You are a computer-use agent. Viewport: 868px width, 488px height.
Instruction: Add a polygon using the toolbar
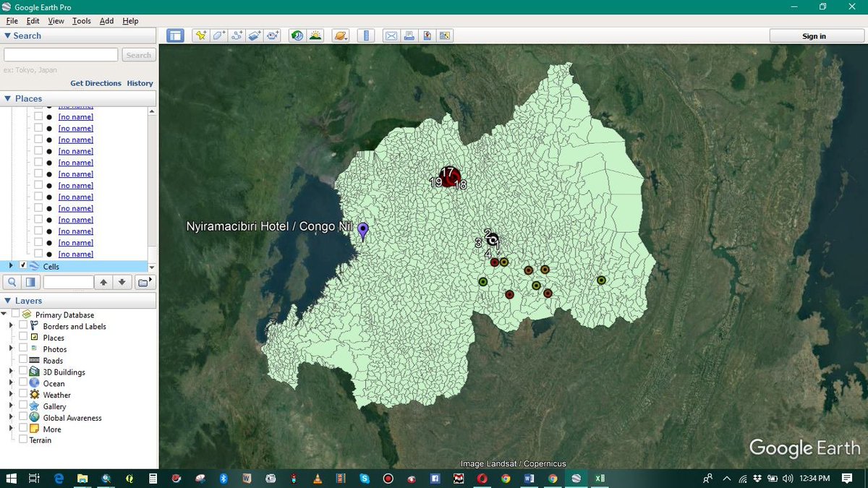pos(219,35)
